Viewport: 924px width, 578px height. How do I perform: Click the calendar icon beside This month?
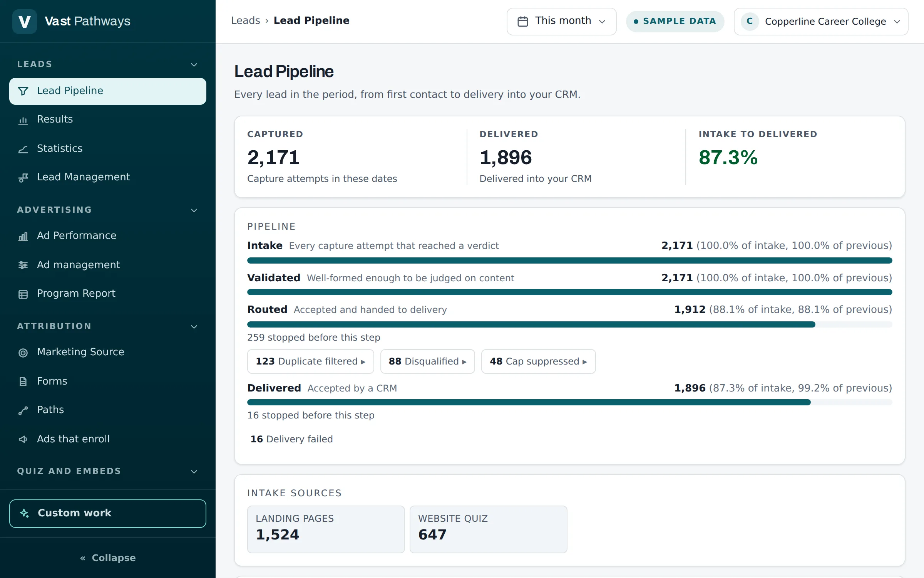[522, 21]
